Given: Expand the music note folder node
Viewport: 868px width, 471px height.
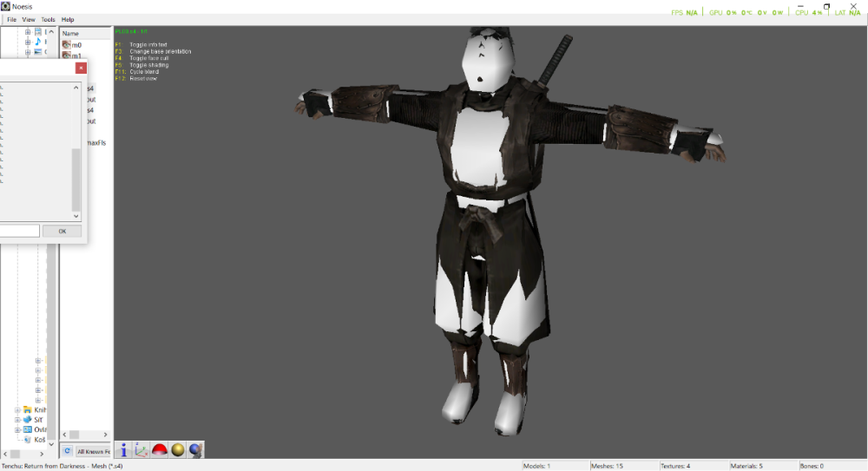Looking at the screenshot, I should point(28,42).
